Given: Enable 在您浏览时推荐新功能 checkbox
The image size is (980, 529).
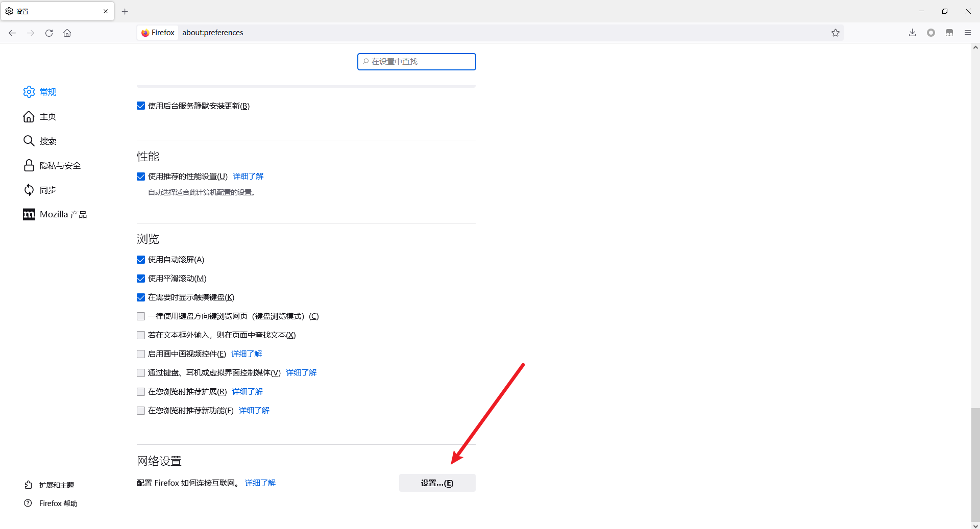Looking at the screenshot, I should (x=141, y=411).
